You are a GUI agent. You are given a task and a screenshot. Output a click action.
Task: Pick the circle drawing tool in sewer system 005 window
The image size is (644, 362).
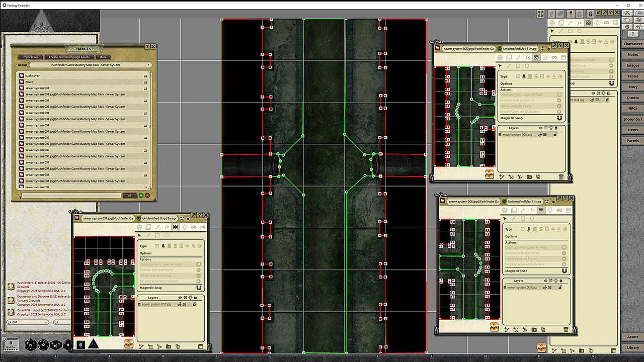tap(527, 66)
